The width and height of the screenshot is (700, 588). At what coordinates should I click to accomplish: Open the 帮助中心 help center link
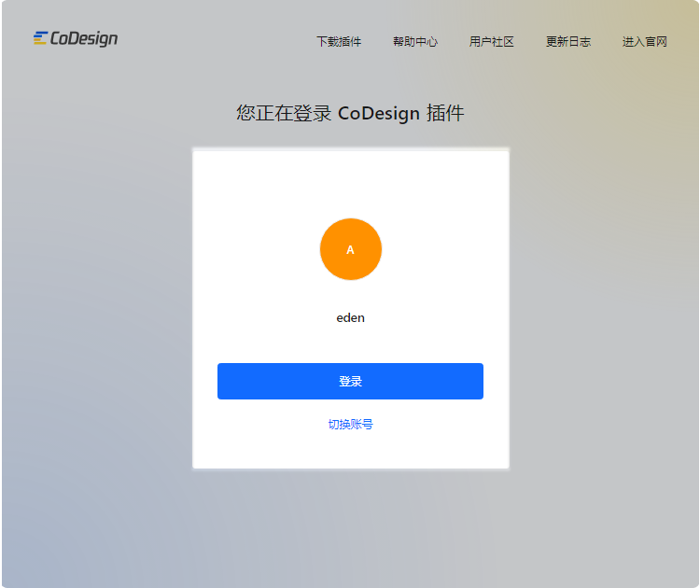(415, 41)
